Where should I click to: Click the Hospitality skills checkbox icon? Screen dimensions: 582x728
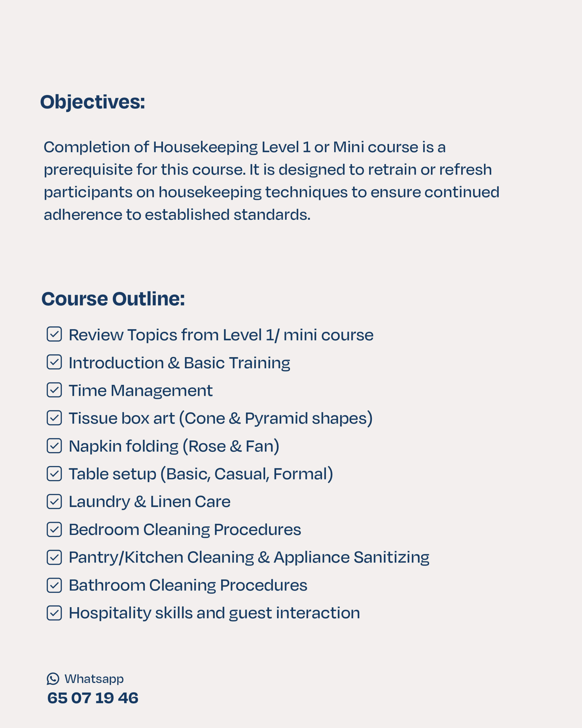[x=54, y=613]
